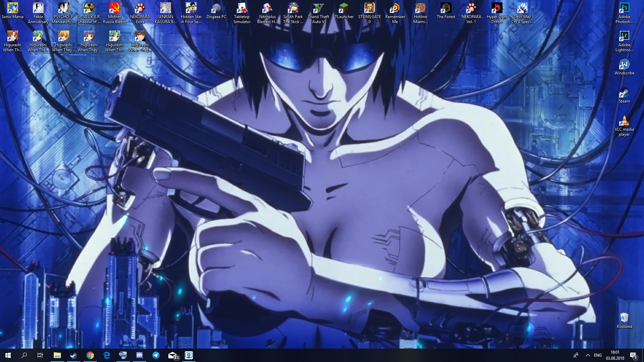The width and height of the screenshot is (644, 362).
Task: Switch to Discord in the taskbar
Action: [140, 355]
